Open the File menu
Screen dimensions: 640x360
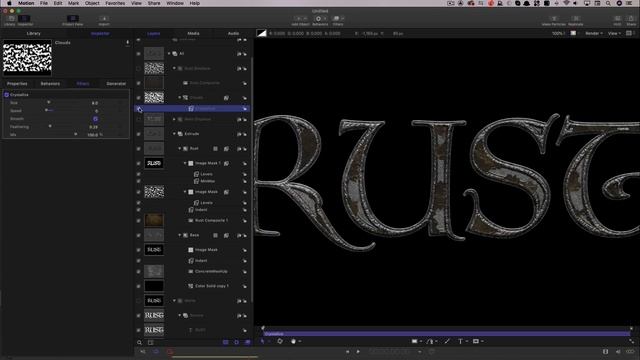[x=44, y=3]
